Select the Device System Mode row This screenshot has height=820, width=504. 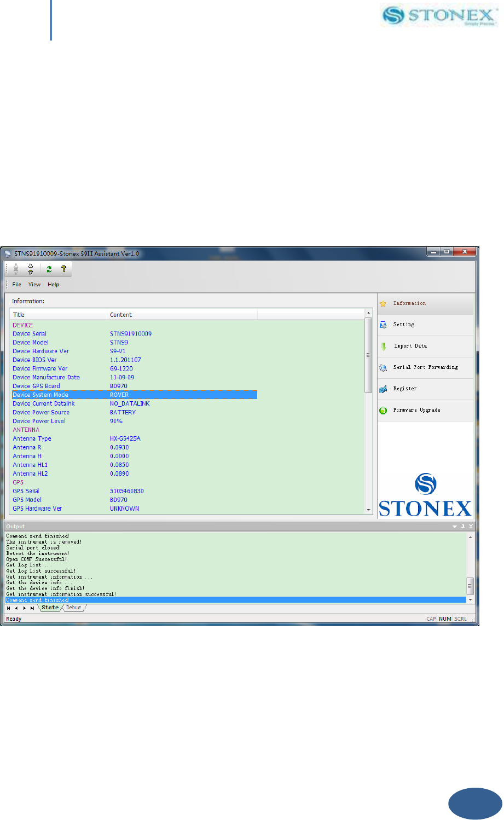(x=134, y=395)
